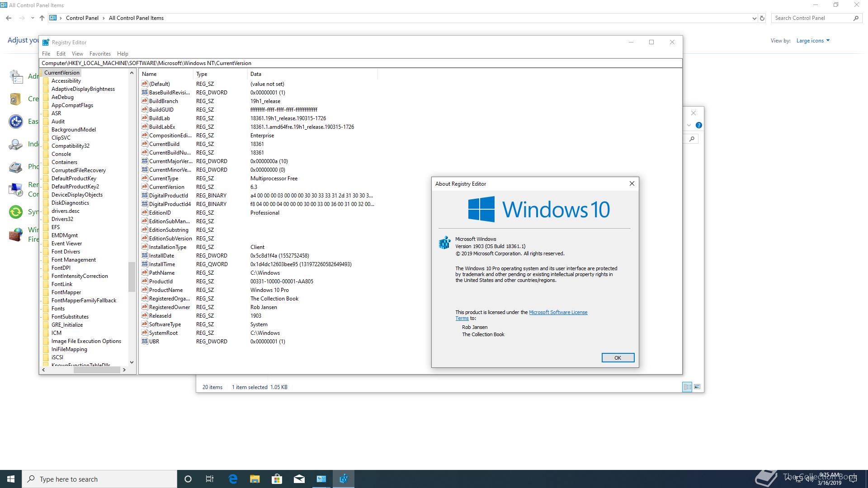The width and height of the screenshot is (868, 488).
Task: Open the address bar history dropdown
Action: [x=754, y=18]
